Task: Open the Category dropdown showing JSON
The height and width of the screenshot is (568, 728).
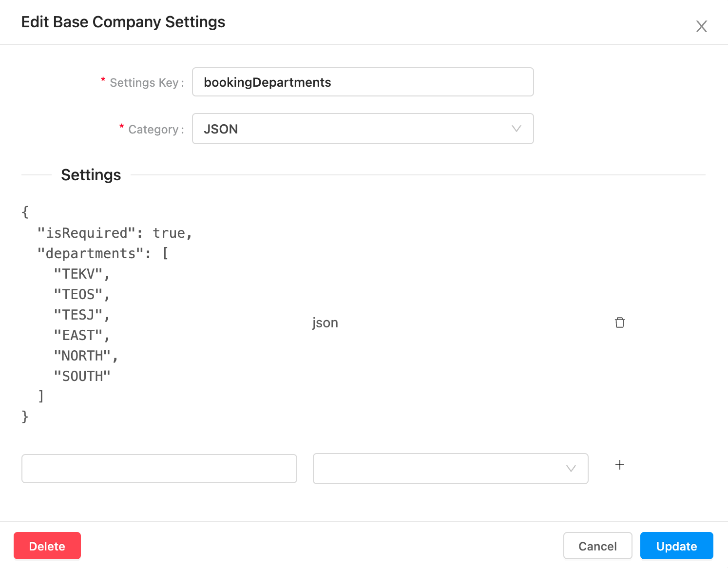Action: [x=363, y=129]
